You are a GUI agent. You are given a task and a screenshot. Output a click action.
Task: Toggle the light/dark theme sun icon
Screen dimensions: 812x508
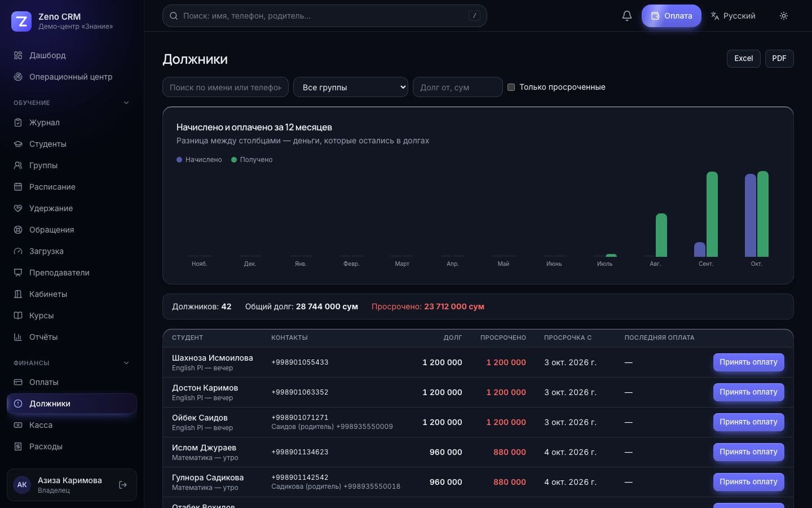(x=783, y=16)
